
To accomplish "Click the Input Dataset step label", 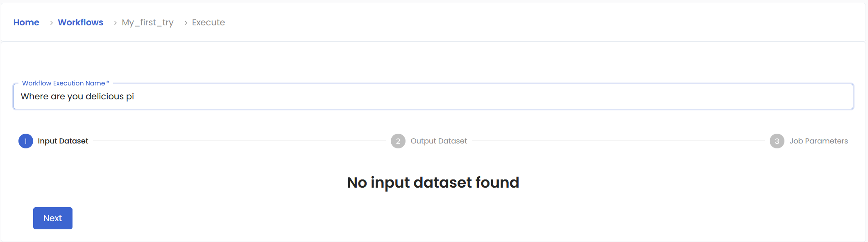I will [63, 141].
